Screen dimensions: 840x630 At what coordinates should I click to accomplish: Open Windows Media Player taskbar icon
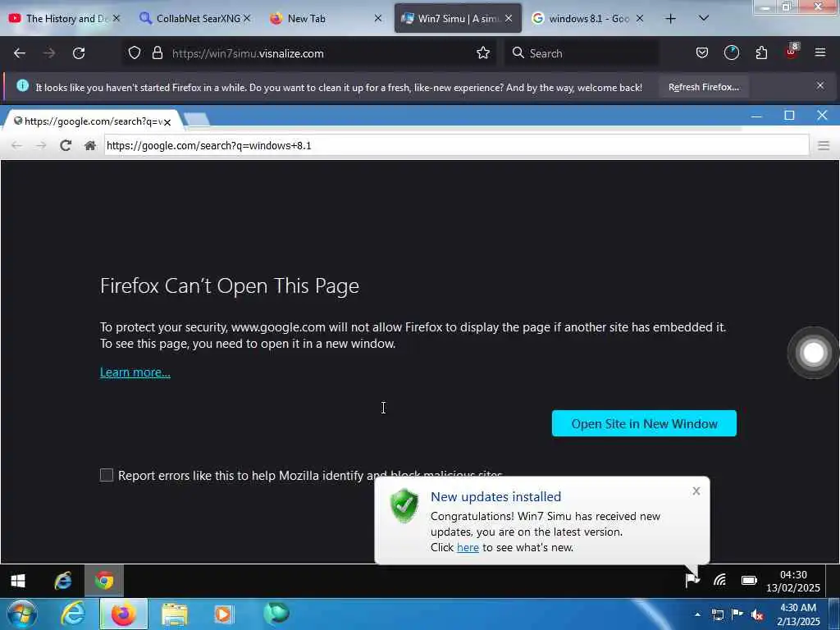(x=224, y=614)
